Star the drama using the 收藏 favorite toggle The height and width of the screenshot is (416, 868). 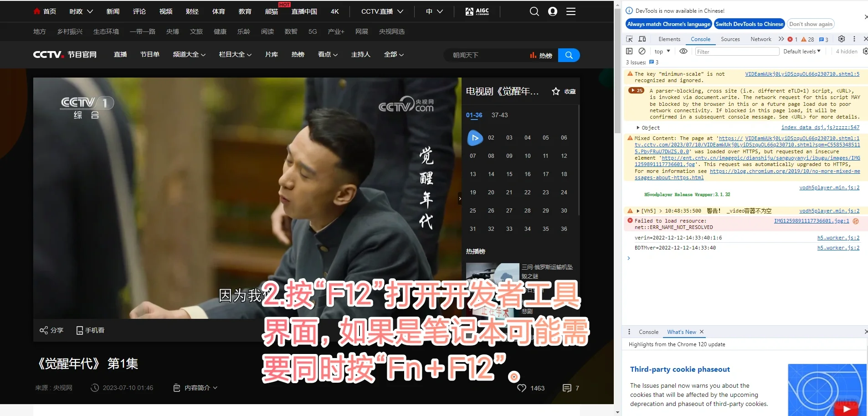point(555,91)
